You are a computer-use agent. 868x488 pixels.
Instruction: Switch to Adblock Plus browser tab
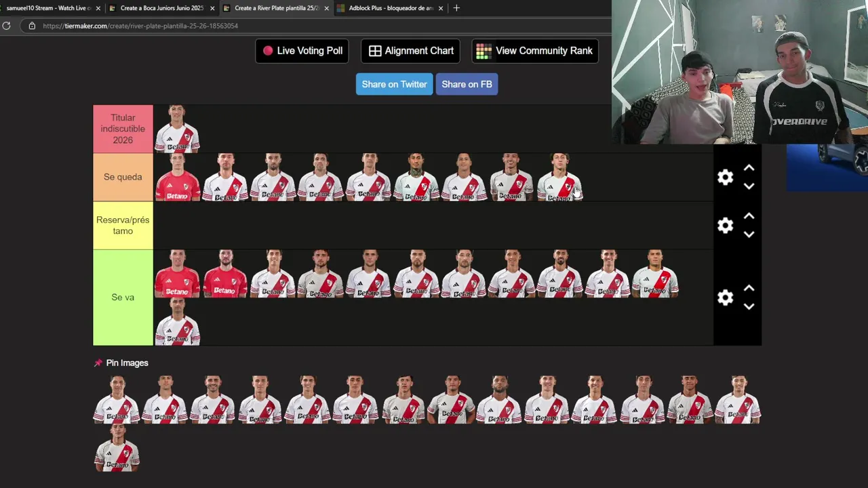[x=390, y=8]
